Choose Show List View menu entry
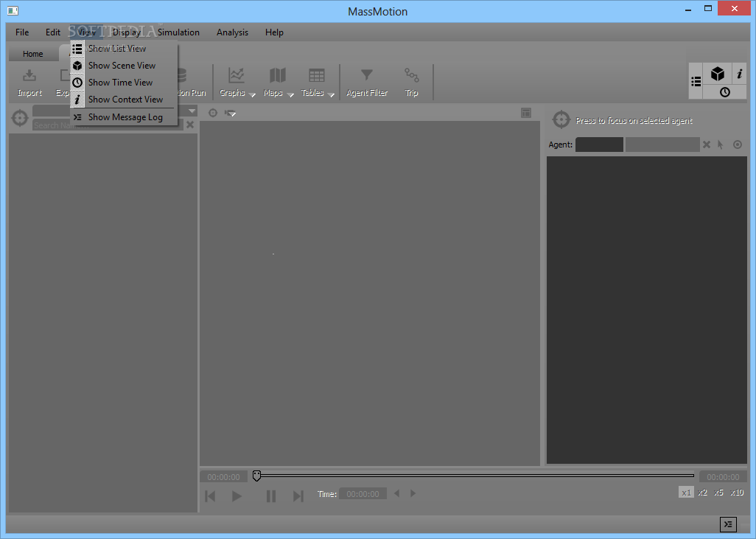This screenshot has height=539, width=756. tap(124, 49)
